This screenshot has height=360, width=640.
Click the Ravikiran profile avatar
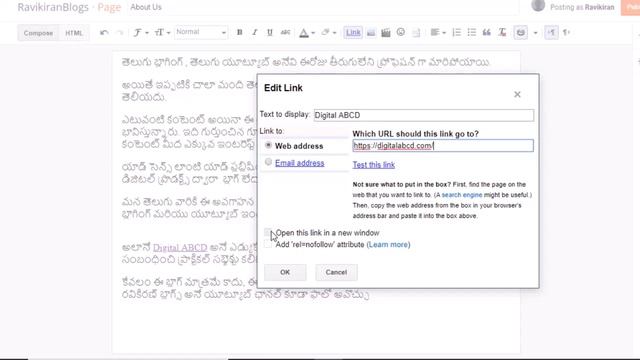[538, 5]
